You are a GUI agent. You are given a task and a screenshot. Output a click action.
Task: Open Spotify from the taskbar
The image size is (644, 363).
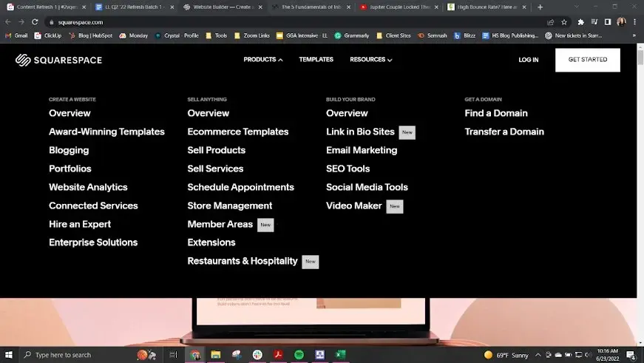[x=299, y=355]
